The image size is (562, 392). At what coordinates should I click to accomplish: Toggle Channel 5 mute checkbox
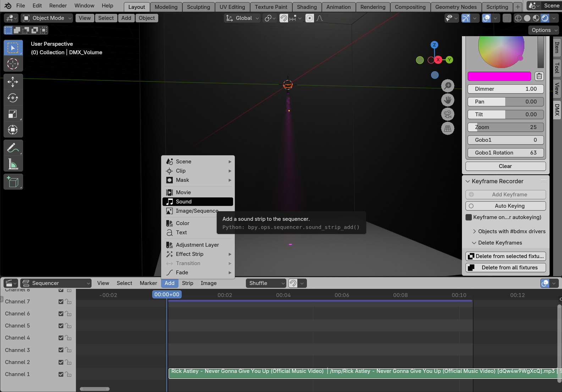tap(61, 326)
